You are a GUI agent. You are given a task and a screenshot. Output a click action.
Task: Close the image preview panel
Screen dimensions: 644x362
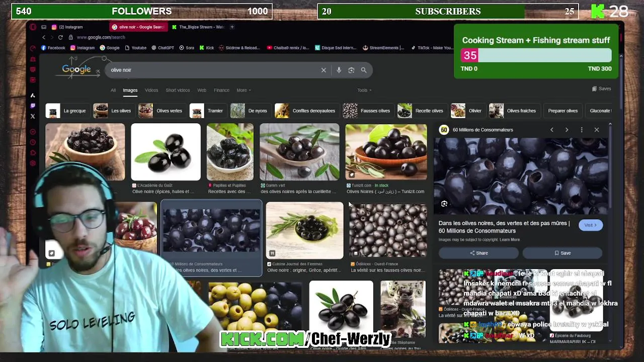(597, 130)
